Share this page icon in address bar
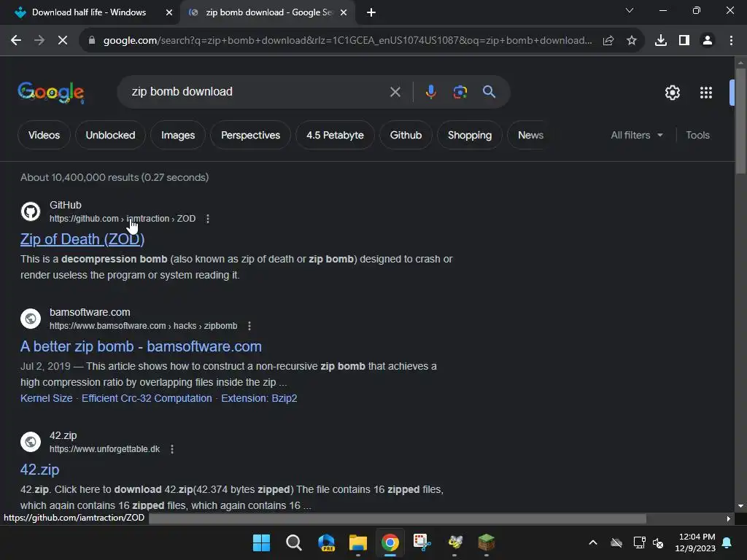The height and width of the screenshot is (560, 747). [608, 41]
